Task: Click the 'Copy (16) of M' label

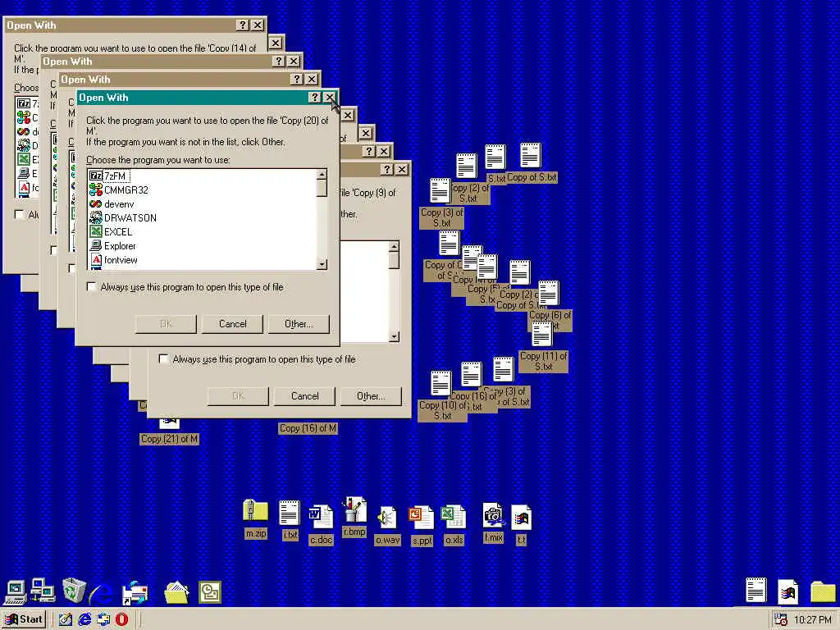Action: [x=308, y=428]
